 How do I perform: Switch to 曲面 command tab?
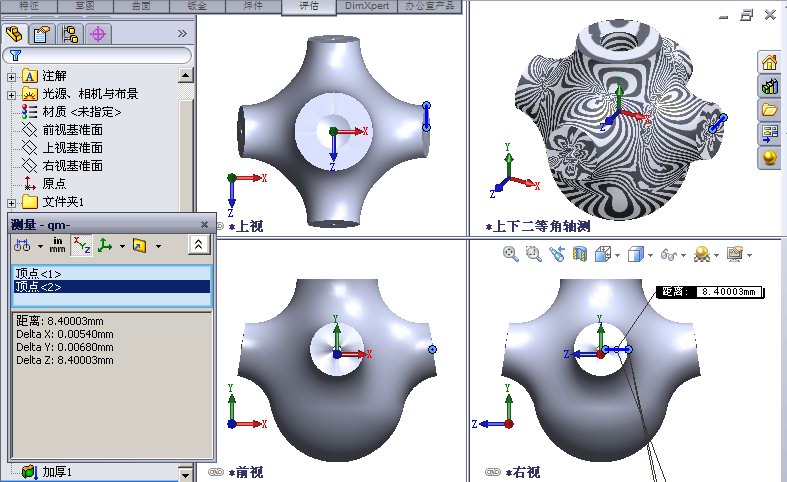pyautogui.click(x=142, y=6)
